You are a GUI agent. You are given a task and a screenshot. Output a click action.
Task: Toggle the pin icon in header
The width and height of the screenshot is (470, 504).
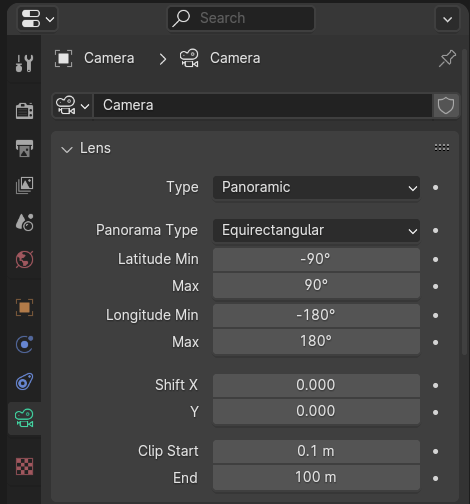447,58
